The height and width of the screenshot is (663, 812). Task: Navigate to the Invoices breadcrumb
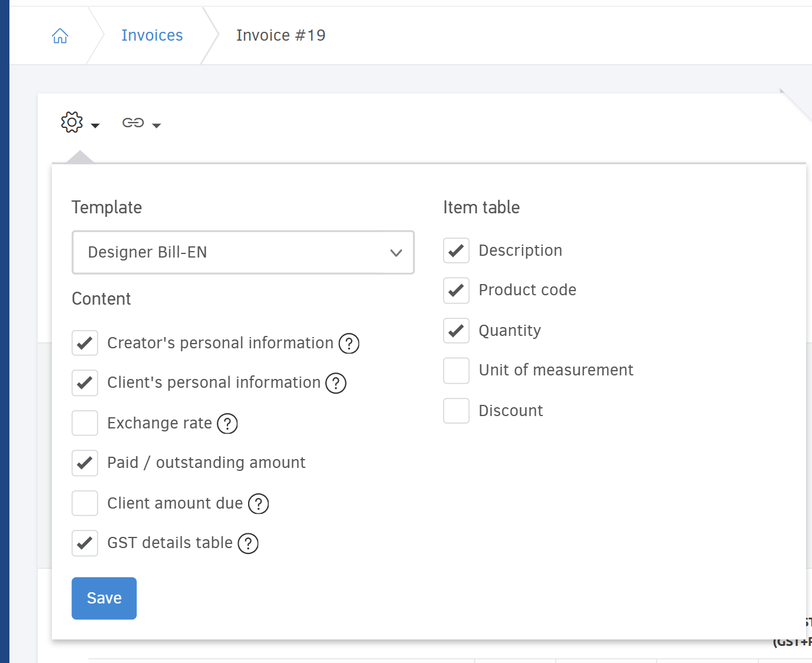click(151, 35)
